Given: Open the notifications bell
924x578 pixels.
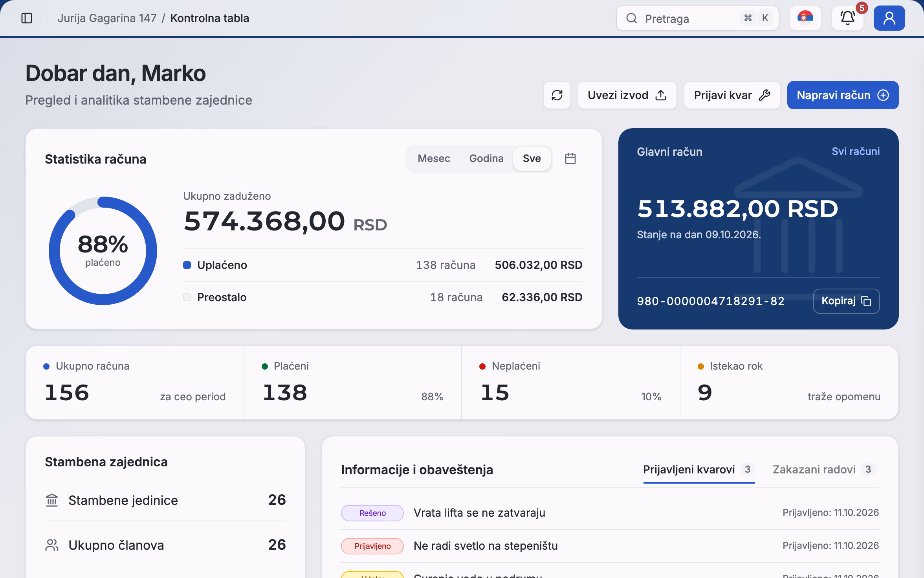Looking at the screenshot, I should [848, 18].
